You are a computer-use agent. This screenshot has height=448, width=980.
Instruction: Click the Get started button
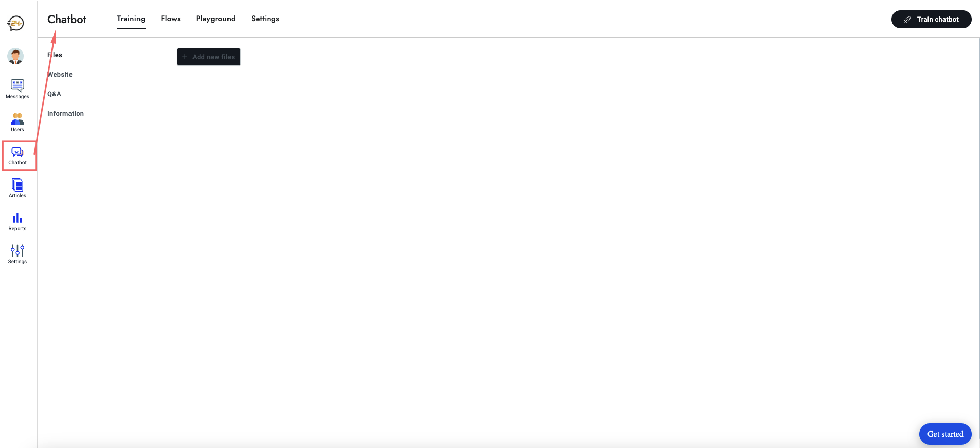(945, 434)
